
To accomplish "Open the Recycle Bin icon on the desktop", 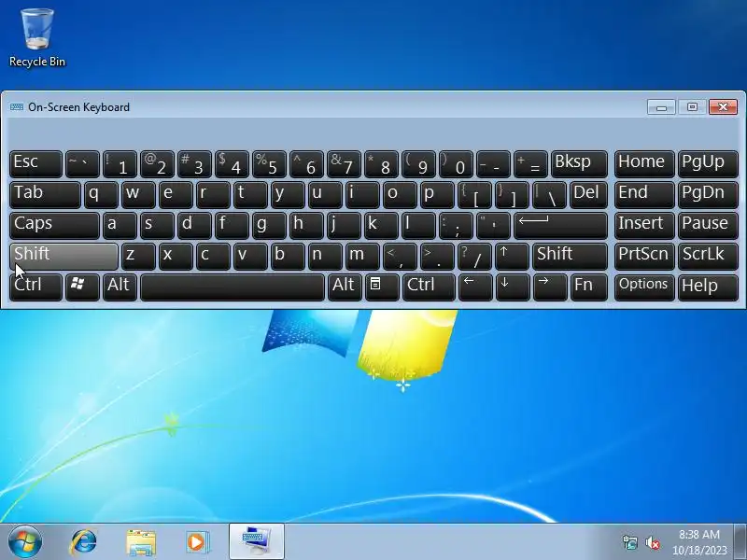I will click(37, 37).
